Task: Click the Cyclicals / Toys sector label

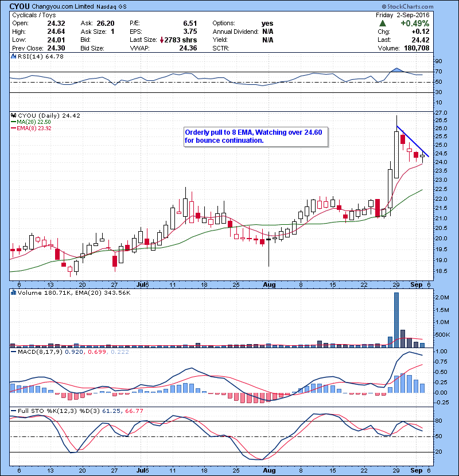Action: pos(34,15)
